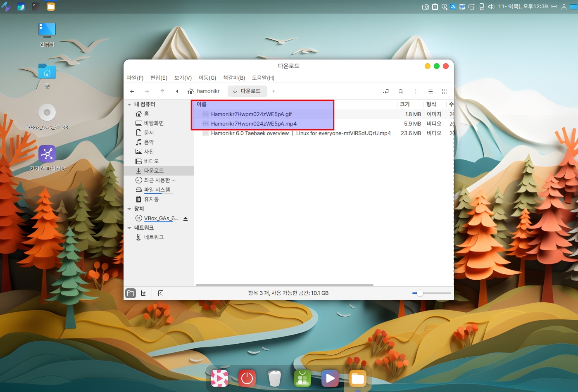This screenshot has width=578, height=392.
Task: Click the back navigation arrow
Action: click(x=132, y=91)
